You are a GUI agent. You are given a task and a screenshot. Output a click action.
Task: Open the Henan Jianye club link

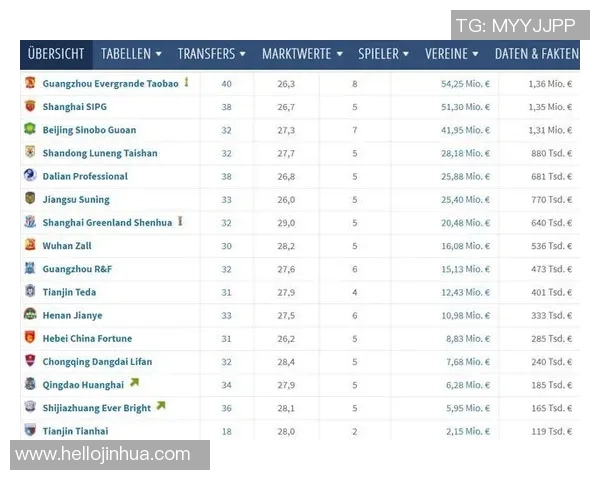[72, 315]
